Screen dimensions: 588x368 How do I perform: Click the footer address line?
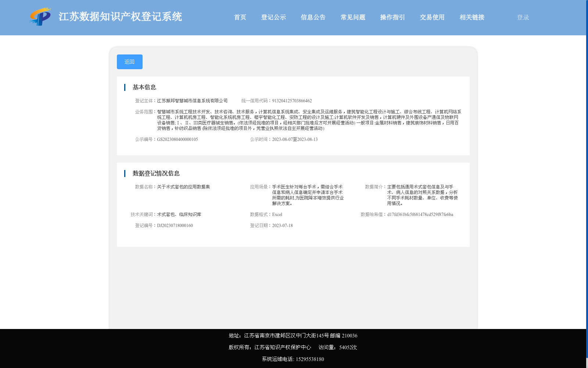(293, 336)
